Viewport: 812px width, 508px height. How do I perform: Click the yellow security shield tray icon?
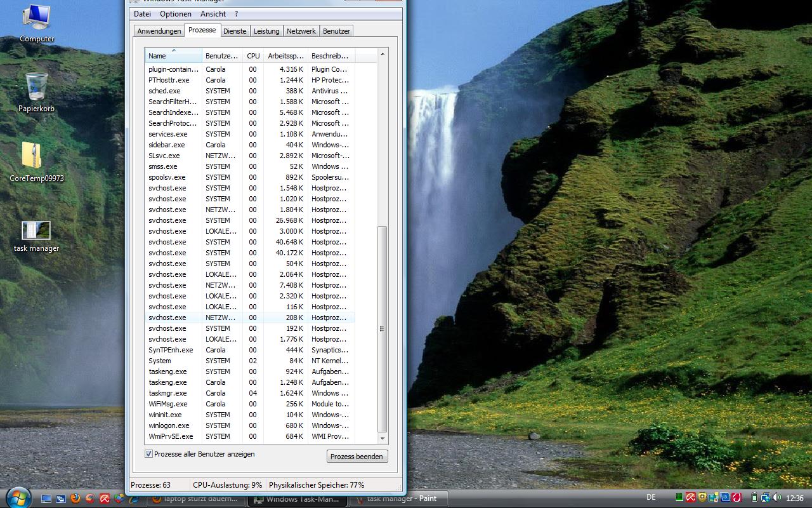pyautogui.click(x=702, y=498)
